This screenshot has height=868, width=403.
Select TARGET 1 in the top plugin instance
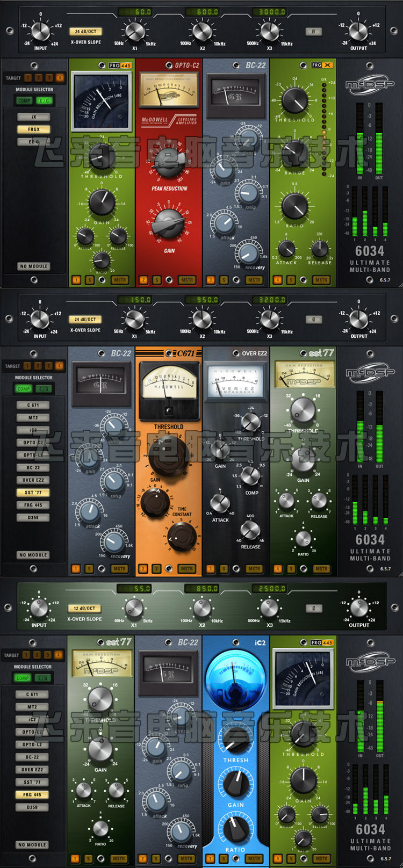(x=28, y=78)
